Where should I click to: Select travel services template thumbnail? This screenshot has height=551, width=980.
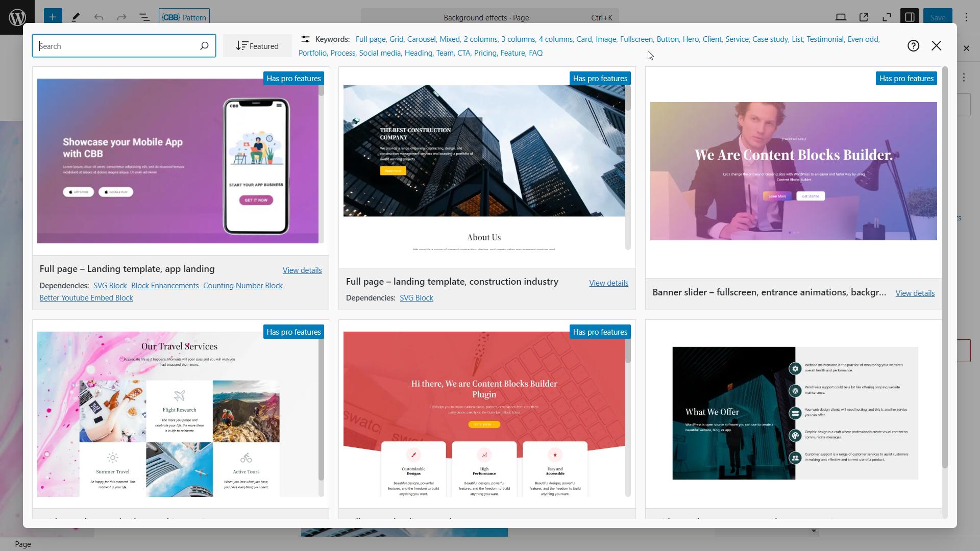coord(178,413)
